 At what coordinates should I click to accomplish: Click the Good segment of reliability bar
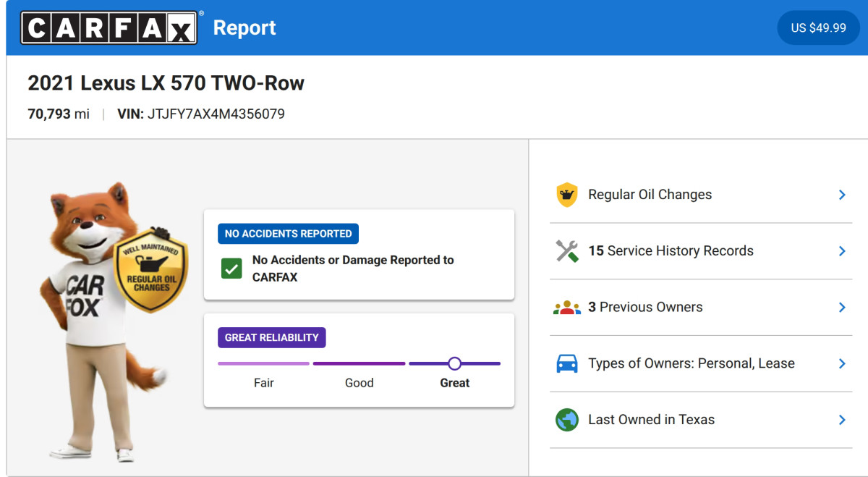(x=359, y=363)
